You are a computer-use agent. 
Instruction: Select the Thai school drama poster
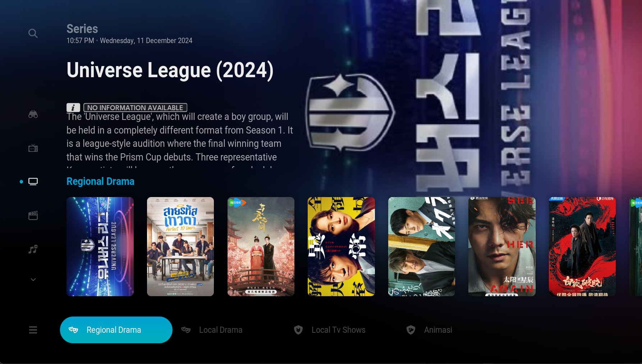180,247
